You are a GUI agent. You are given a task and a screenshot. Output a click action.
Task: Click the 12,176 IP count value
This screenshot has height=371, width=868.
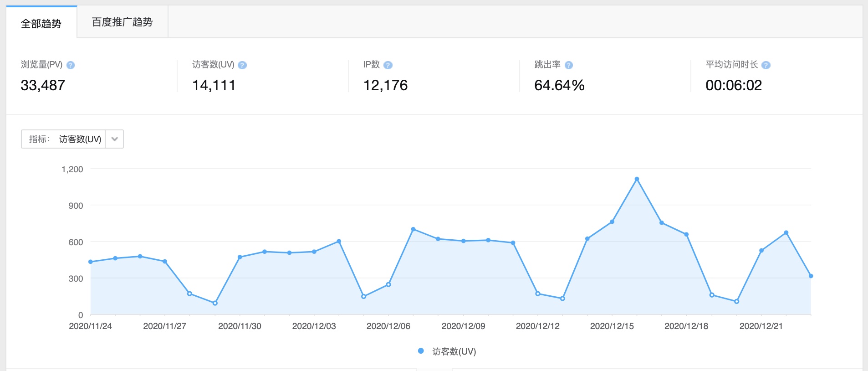pyautogui.click(x=385, y=85)
